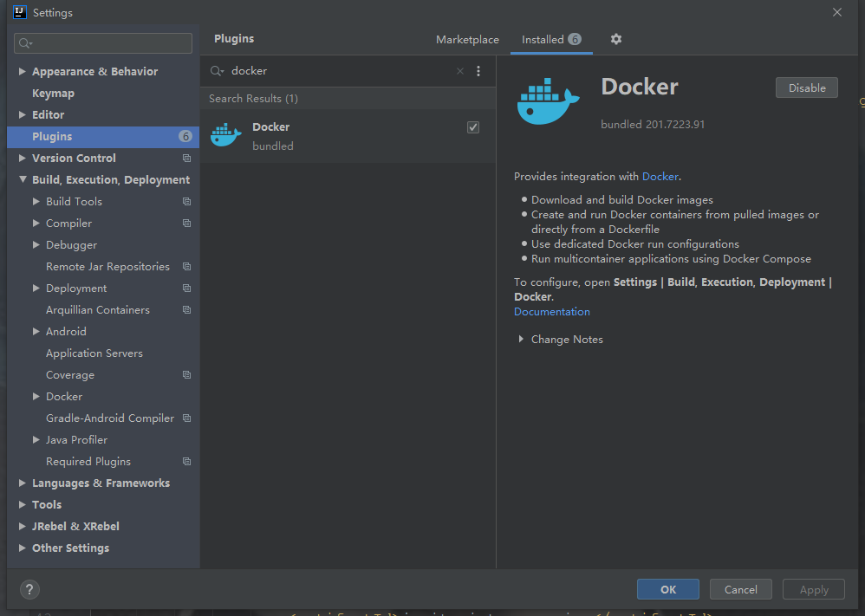Viewport: 865px width, 616px height.
Task: Click the project-level icon beside Build Tools
Action: click(187, 202)
